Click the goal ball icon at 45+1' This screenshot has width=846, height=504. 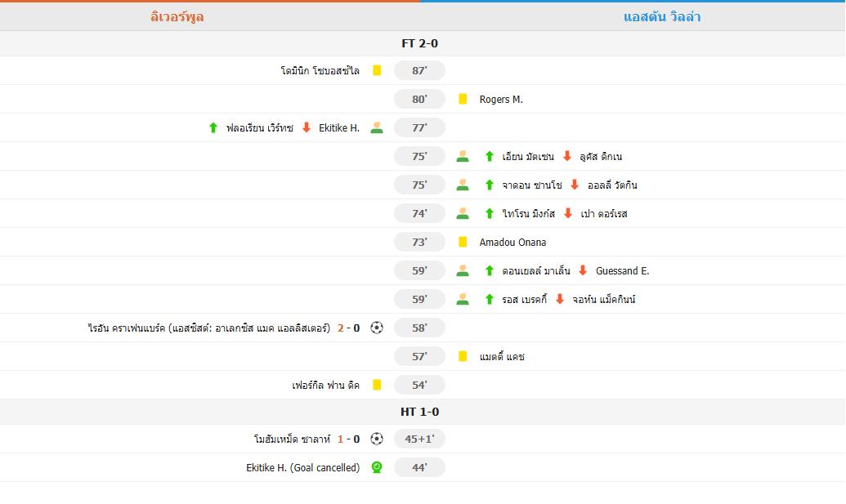[377, 439]
